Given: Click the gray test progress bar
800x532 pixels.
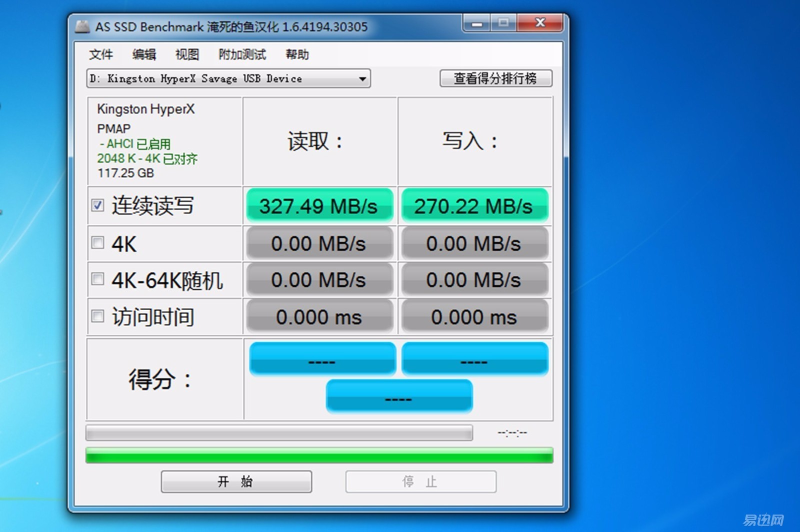Looking at the screenshot, I should pos(279,433).
